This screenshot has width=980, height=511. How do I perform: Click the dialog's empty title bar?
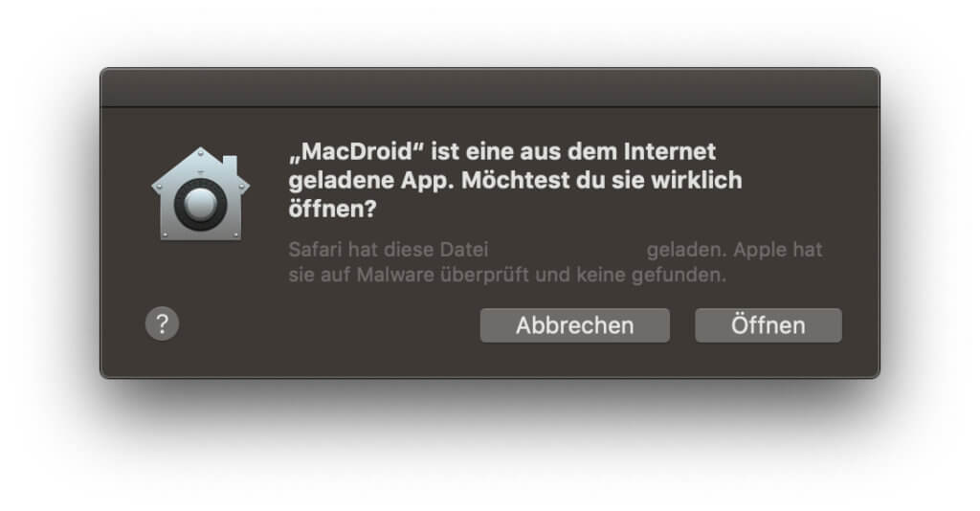[490, 88]
